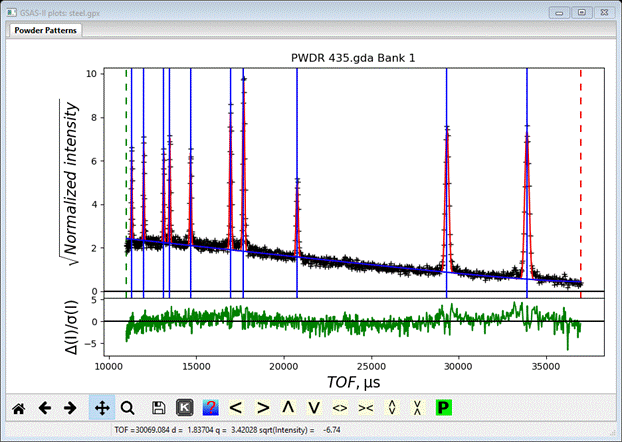Compress X axis with >< button
The image size is (622, 442).
366,408
